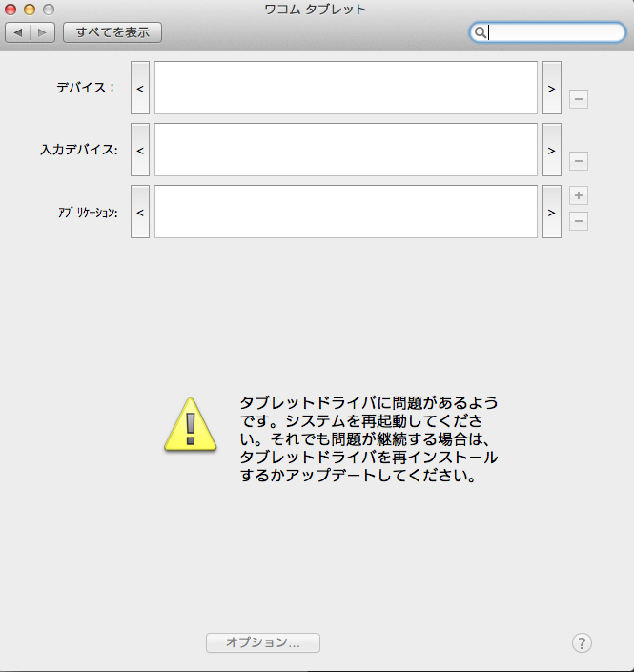
Task: Click the 入力デバイス: label
Action: [x=79, y=150]
